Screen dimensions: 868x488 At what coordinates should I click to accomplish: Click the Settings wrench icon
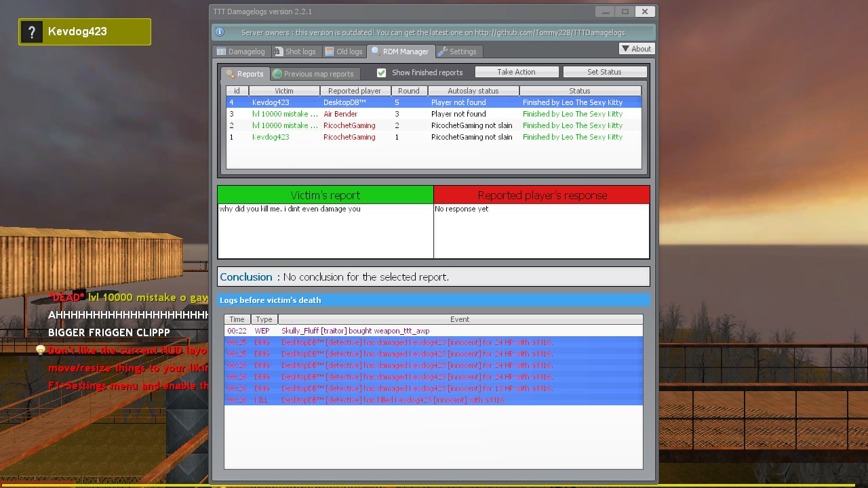coord(443,52)
